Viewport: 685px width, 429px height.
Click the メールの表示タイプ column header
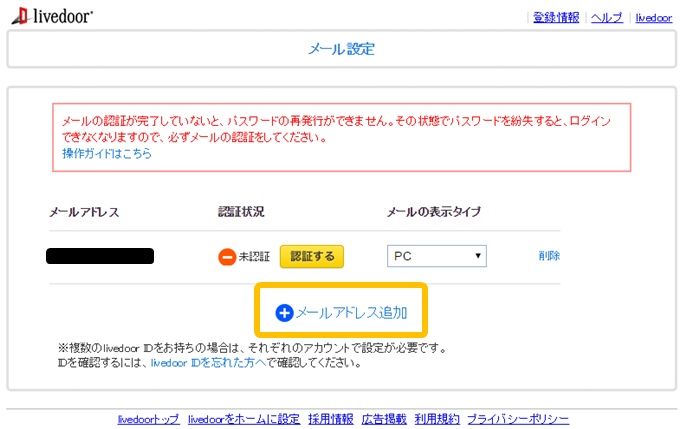[x=433, y=212]
